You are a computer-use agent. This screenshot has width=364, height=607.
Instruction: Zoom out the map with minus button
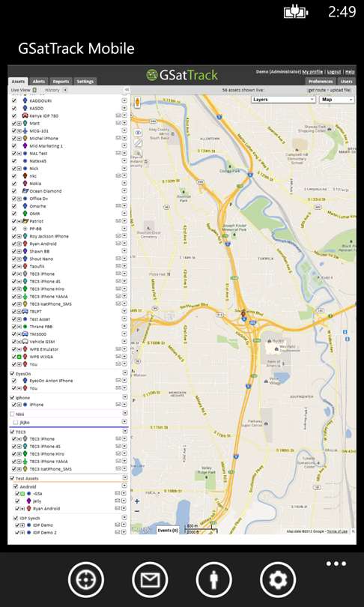(137, 511)
